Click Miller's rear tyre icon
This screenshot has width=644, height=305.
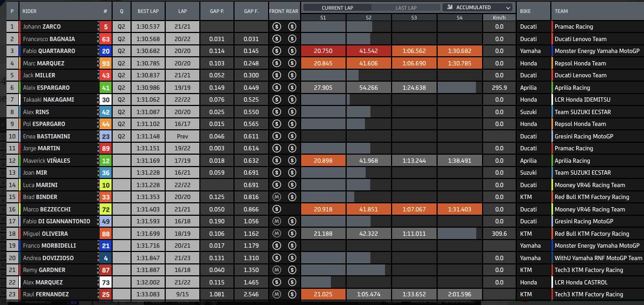(x=292, y=75)
